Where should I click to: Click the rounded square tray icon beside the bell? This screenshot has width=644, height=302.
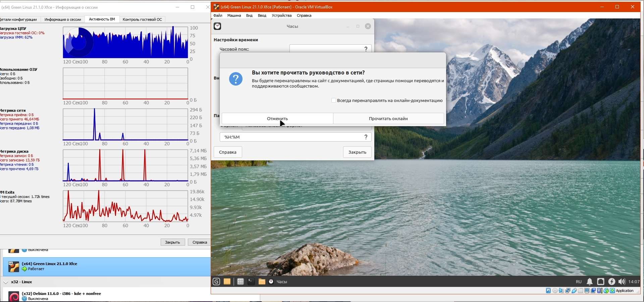pyautogui.click(x=601, y=282)
